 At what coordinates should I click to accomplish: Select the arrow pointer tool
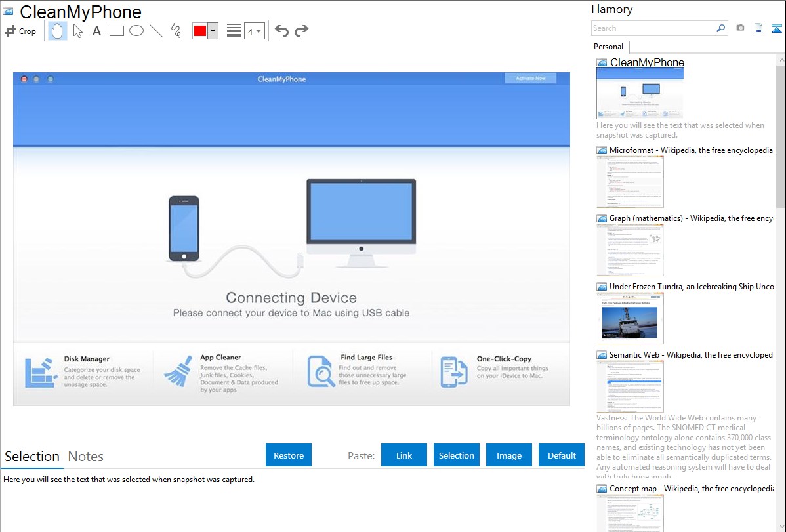pyautogui.click(x=77, y=31)
